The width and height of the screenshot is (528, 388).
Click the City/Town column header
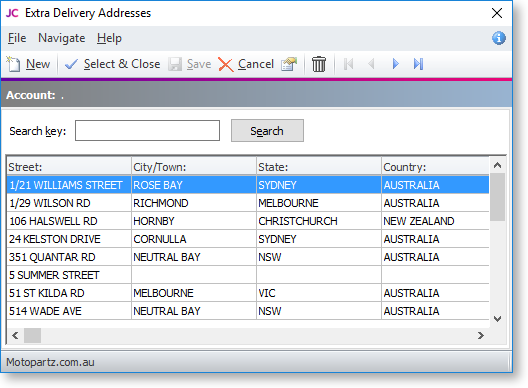pos(194,167)
